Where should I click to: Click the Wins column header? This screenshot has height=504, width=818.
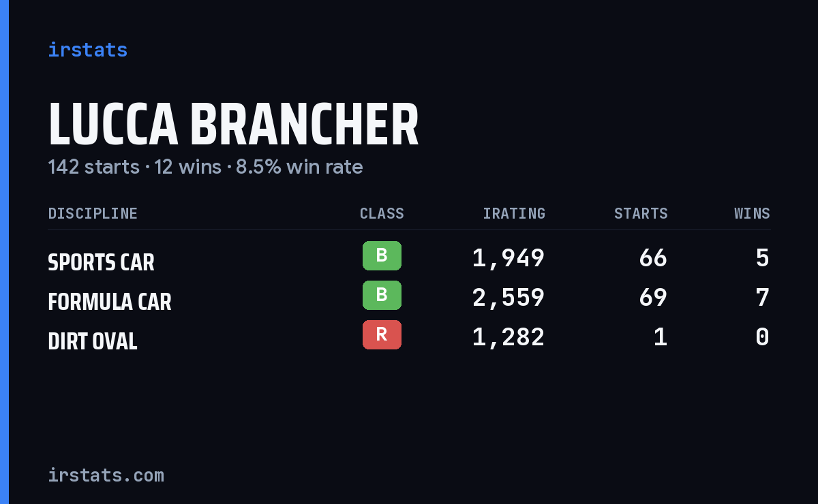(x=752, y=213)
